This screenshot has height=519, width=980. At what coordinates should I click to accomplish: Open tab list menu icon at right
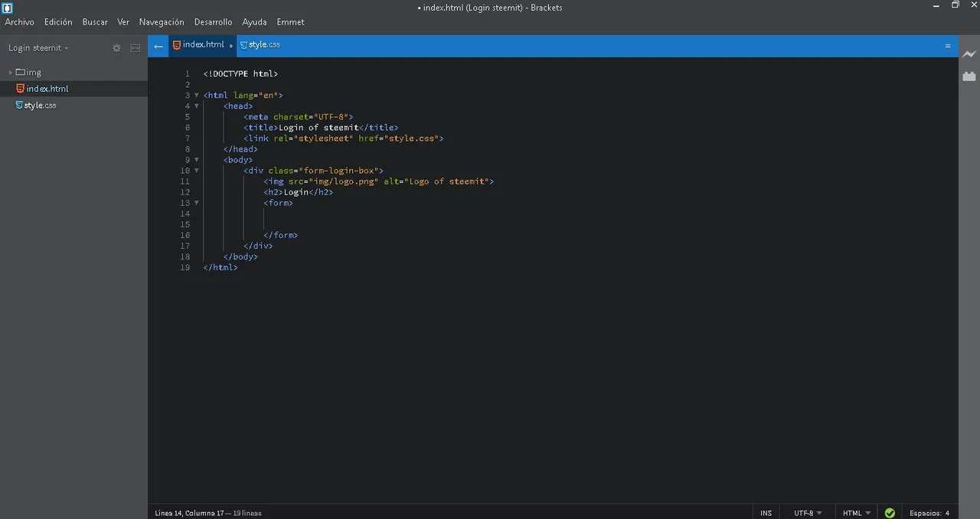click(948, 46)
